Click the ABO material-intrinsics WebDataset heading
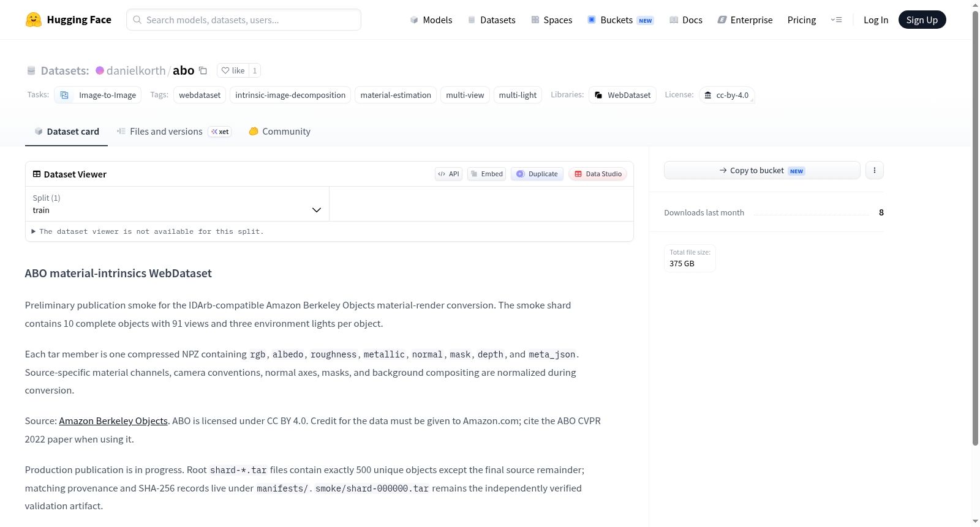The image size is (980, 527). click(x=118, y=274)
